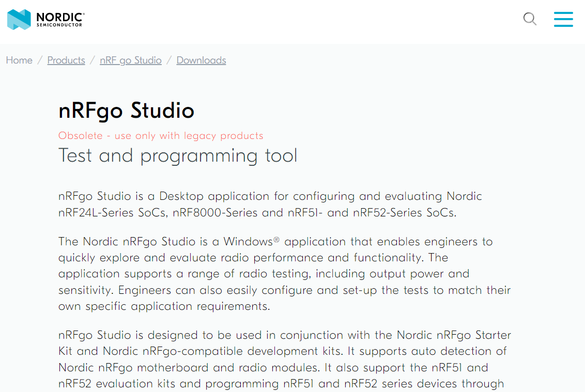This screenshot has width=585, height=392.
Task: Go to Home breadcrumb
Action: [19, 60]
